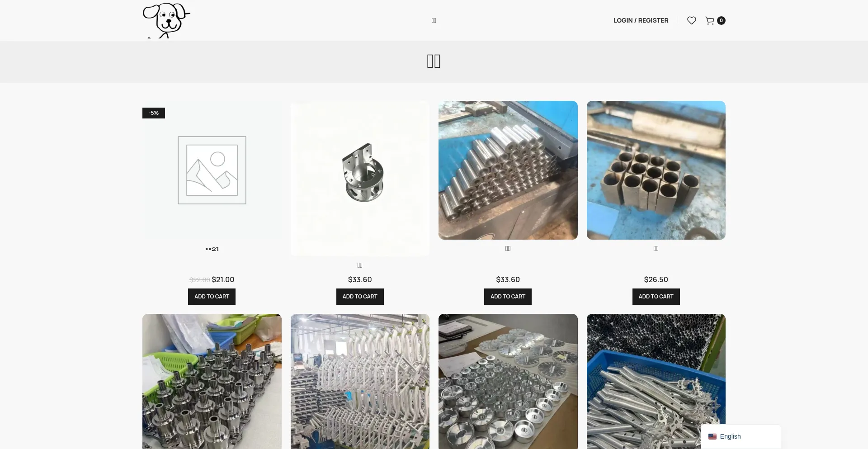Click the US flag language icon
Viewport: 868px width, 449px height.
tap(712, 436)
